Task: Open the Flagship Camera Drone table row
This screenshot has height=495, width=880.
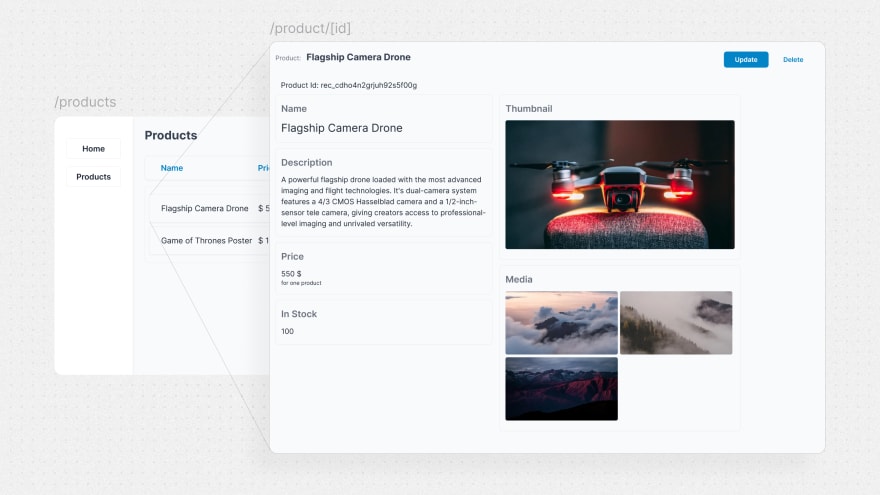Action: click(209, 208)
